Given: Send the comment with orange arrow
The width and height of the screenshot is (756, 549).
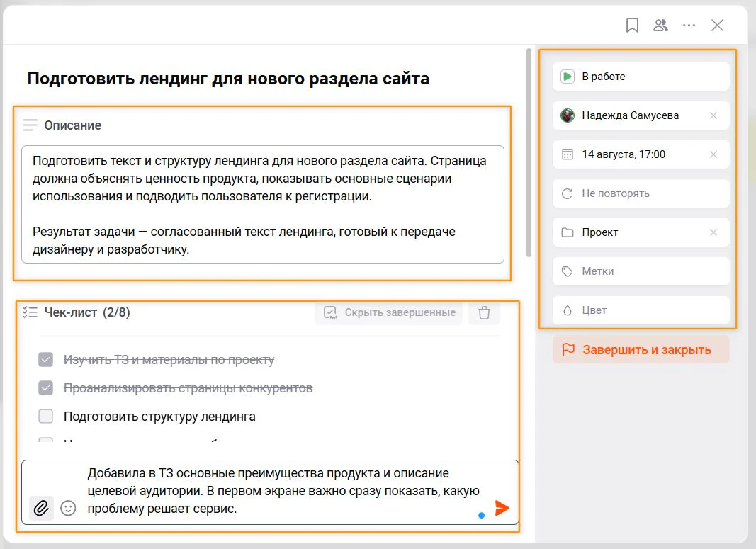Looking at the screenshot, I should pyautogui.click(x=502, y=508).
